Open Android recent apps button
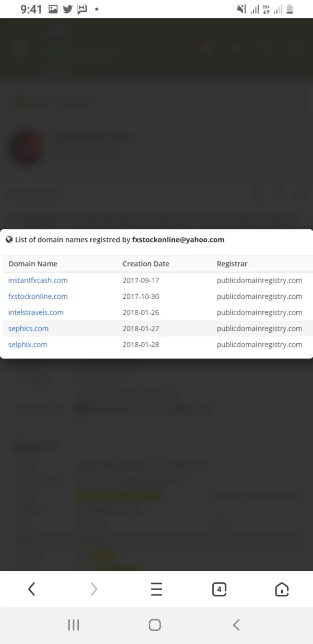 [74, 625]
